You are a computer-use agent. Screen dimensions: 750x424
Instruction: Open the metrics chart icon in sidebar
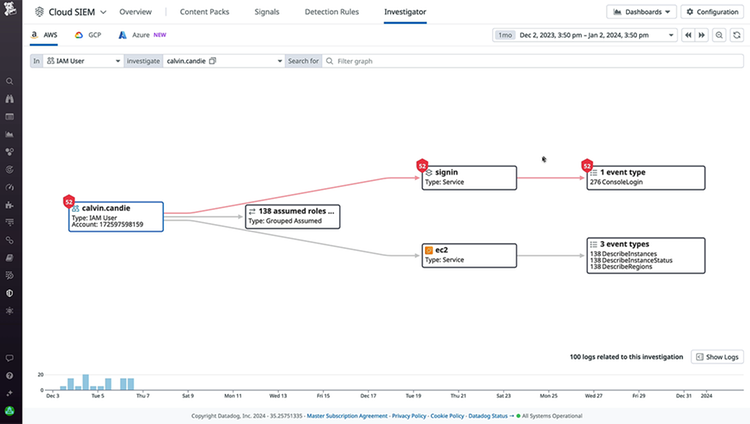(10, 134)
